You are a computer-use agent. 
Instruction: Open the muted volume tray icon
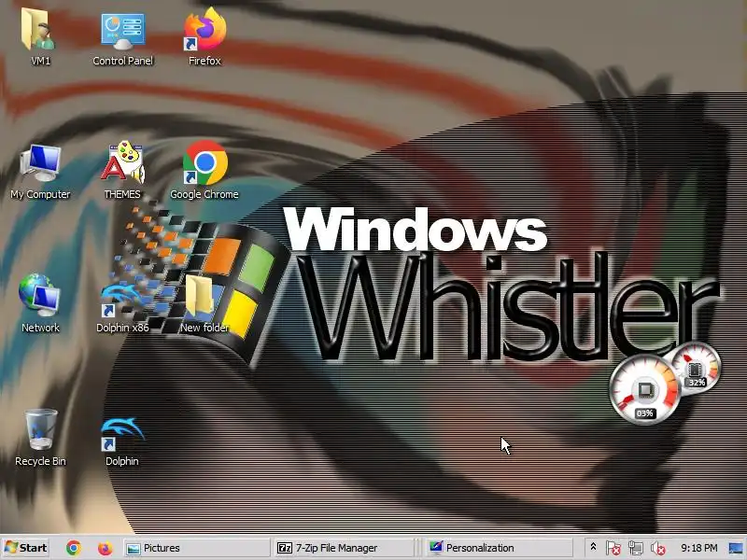[658, 549]
